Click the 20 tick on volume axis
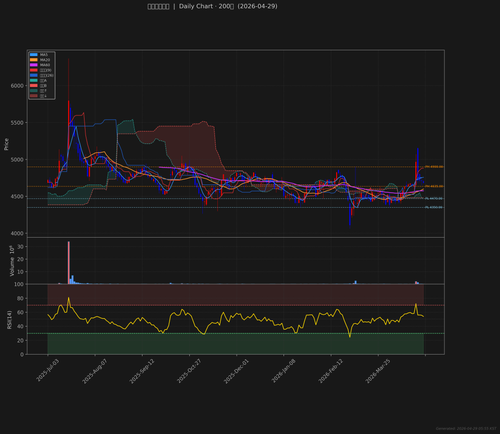 [20, 259]
